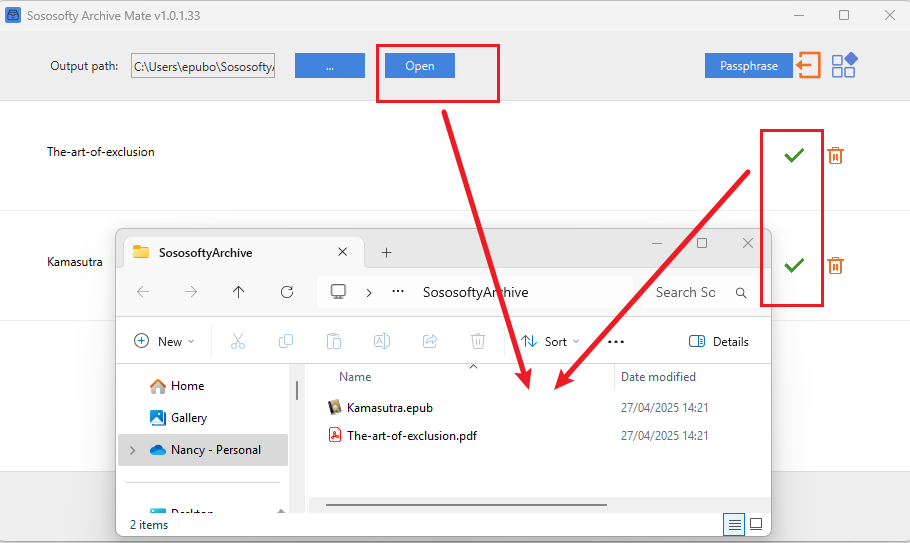Click the orange export arrow icon
Viewport: 910px width, 543px height.
[808, 65]
